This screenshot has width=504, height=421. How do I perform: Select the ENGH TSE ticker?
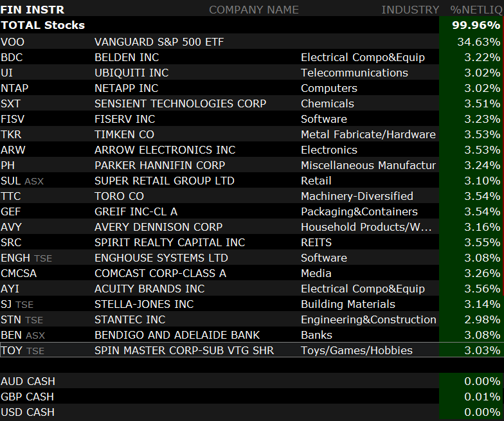tap(26, 258)
